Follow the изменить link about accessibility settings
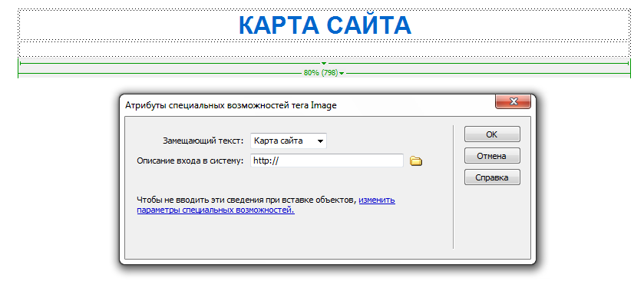Viewport: 644px width, 288px height. point(377,200)
